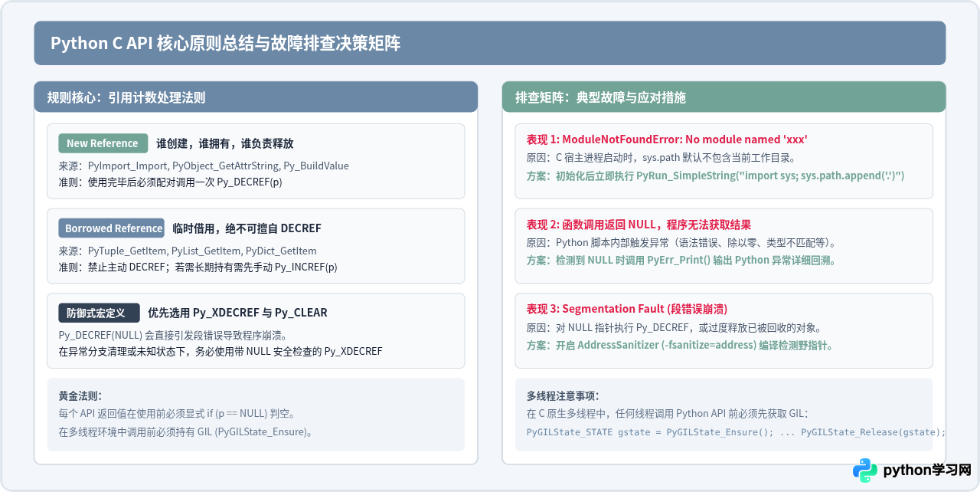Select the text '谁创建，谁拥有，谁负责释放'
The width and height of the screenshot is (980, 492).
point(225,143)
